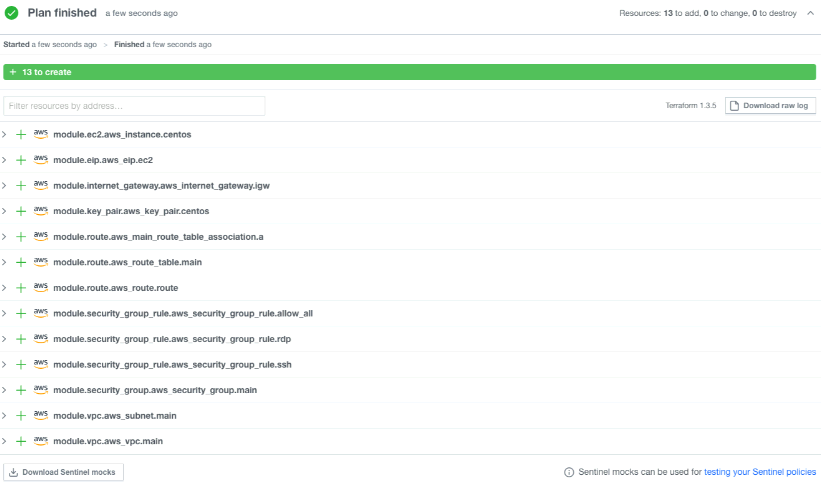The height and width of the screenshot is (486, 821).
Task: Click green plus icon for route_table_association.a
Action: 21,237
